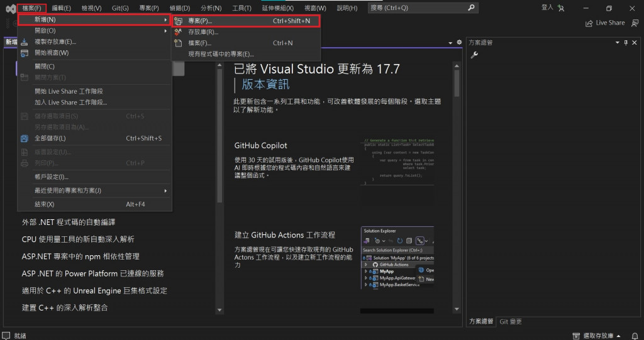This screenshot has width=644, height=340.
Task: Toggle auto-hide pin on 方案總管 panel
Action: [x=626, y=43]
